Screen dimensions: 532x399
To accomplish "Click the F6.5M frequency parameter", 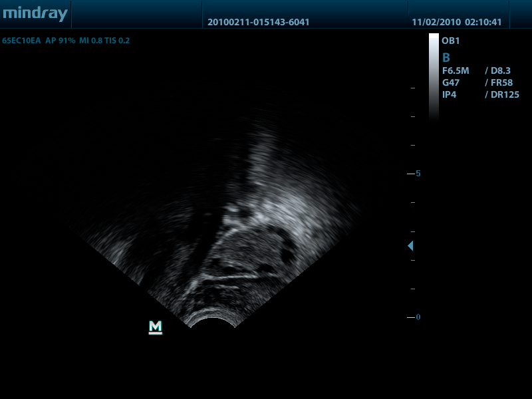I will click(x=456, y=70).
